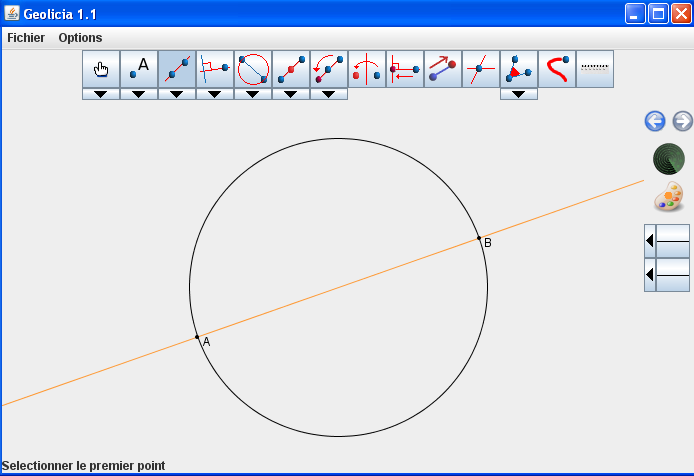Select the hand pointer move tool
This screenshot has height=476, width=694.
pos(101,69)
